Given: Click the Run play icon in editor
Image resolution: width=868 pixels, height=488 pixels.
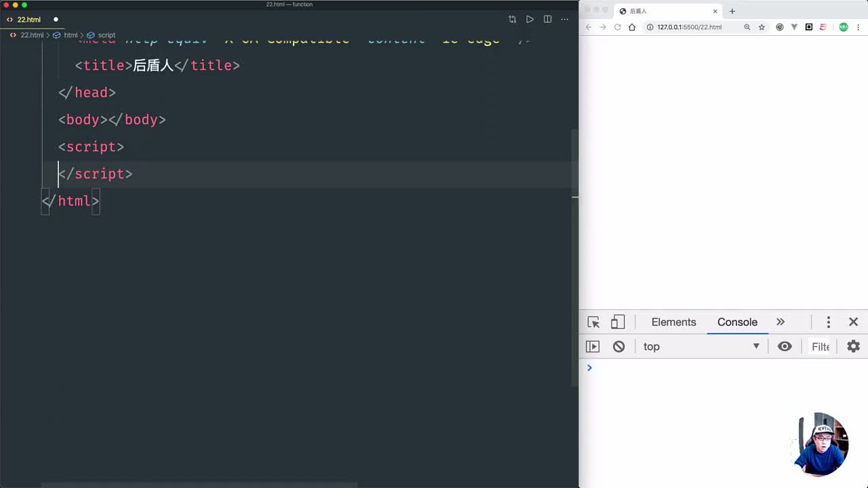Looking at the screenshot, I should point(530,19).
